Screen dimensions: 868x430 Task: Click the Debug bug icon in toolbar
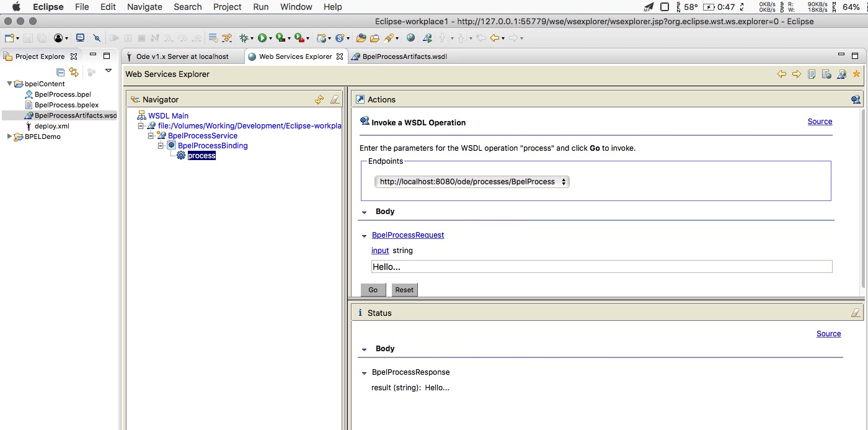pos(244,38)
